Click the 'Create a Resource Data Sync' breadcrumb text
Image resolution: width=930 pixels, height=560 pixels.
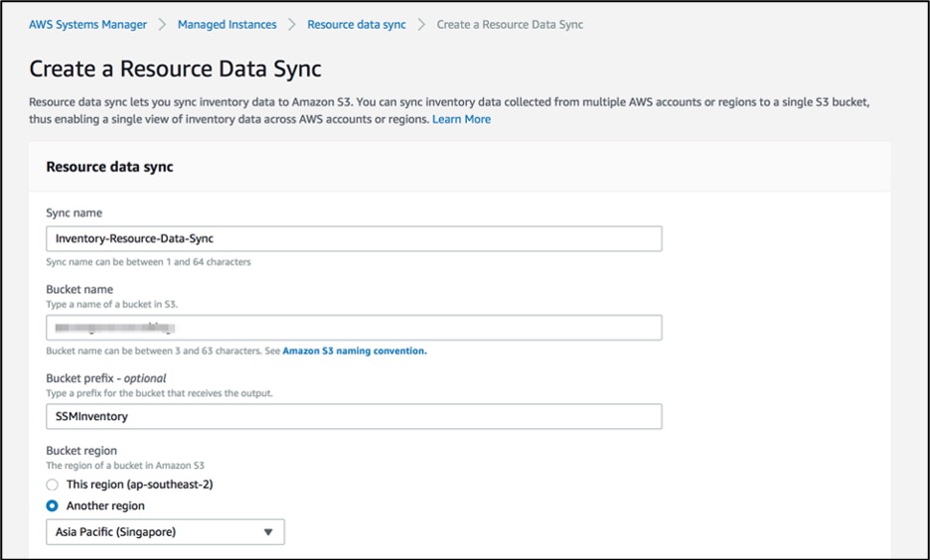tap(510, 25)
